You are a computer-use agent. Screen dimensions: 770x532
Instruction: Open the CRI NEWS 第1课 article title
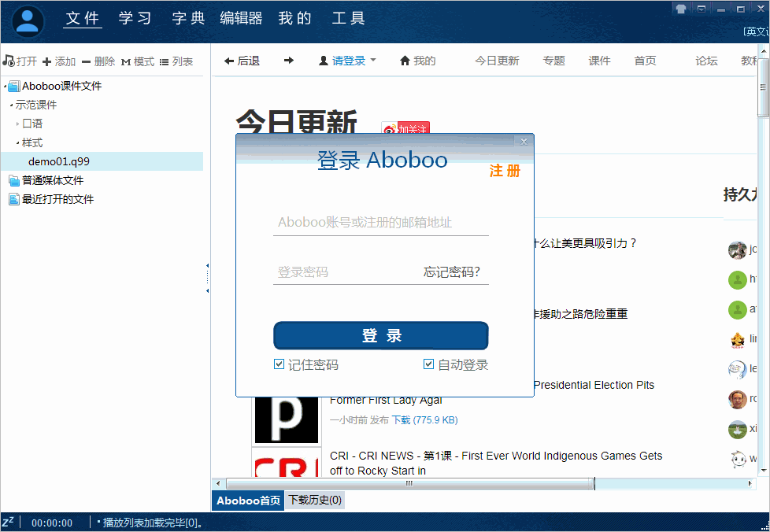(496, 464)
